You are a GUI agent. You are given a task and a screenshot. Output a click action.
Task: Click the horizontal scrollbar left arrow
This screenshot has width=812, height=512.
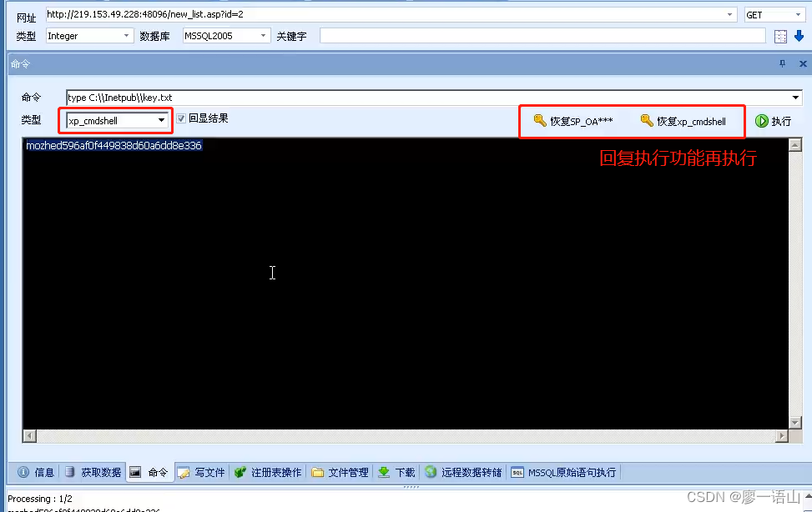pyautogui.click(x=29, y=436)
